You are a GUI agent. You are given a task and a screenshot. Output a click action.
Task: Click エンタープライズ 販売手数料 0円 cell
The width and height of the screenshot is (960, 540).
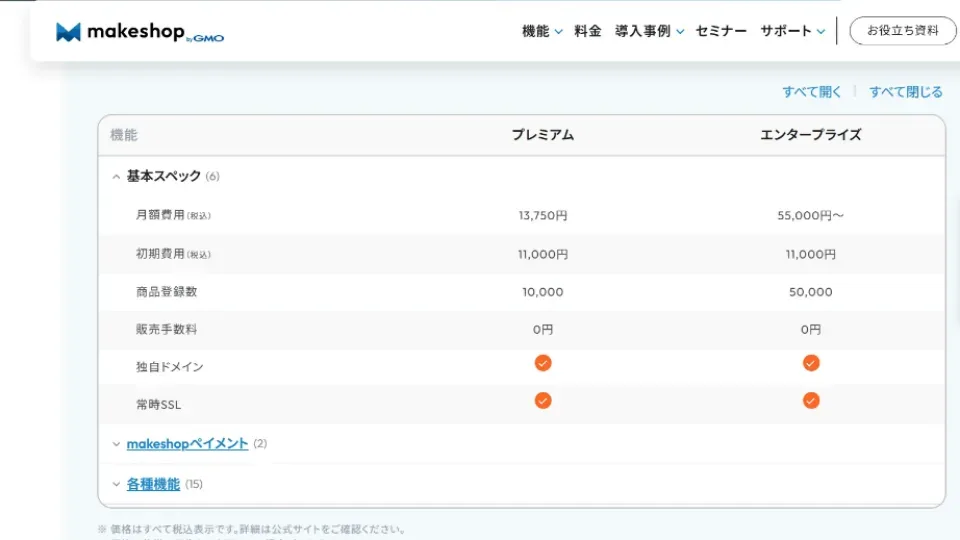tap(811, 329)
